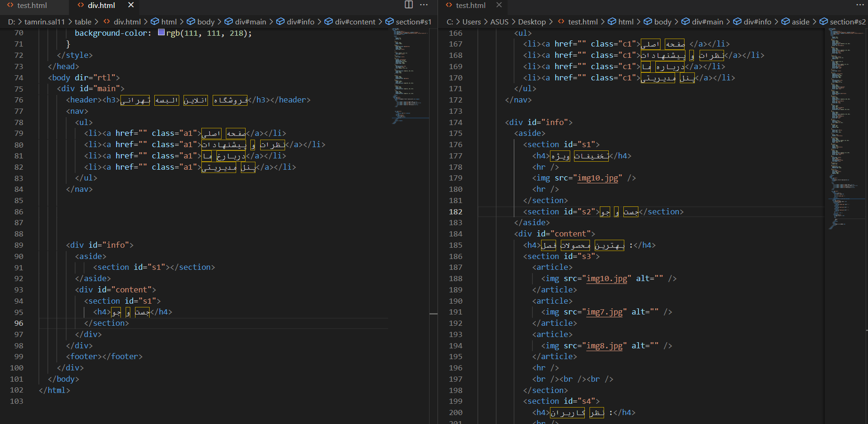
Task: Open the img10.jpg link on line 179
Action: [x=597, y=178]
